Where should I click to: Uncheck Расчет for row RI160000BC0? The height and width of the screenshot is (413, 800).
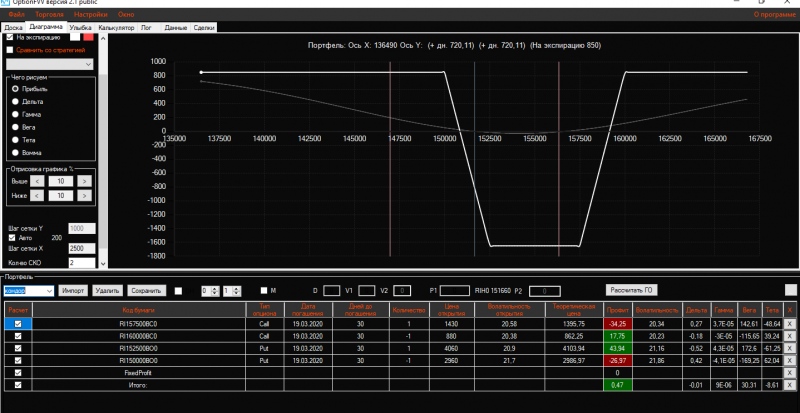(18, 336)
